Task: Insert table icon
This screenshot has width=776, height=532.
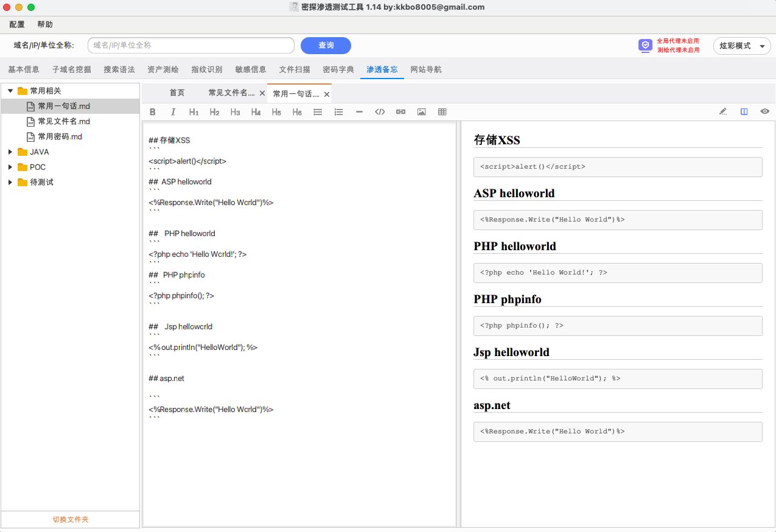Action: 442,112
